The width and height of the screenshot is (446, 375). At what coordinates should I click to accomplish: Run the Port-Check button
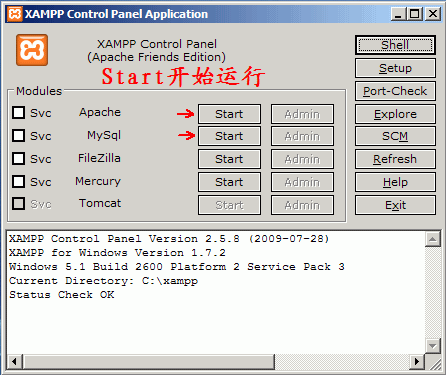[395, 91]
